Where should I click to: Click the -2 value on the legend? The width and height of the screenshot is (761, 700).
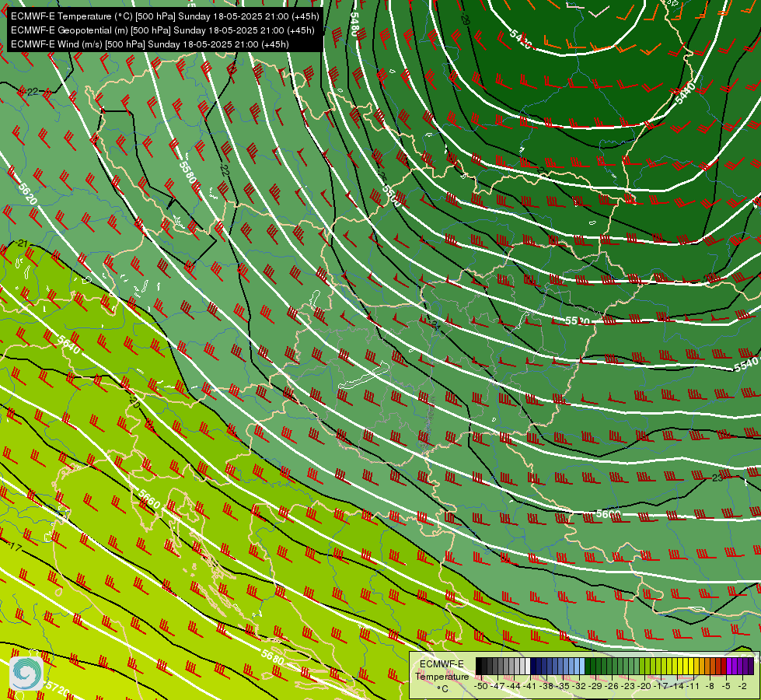click(742, 686)
